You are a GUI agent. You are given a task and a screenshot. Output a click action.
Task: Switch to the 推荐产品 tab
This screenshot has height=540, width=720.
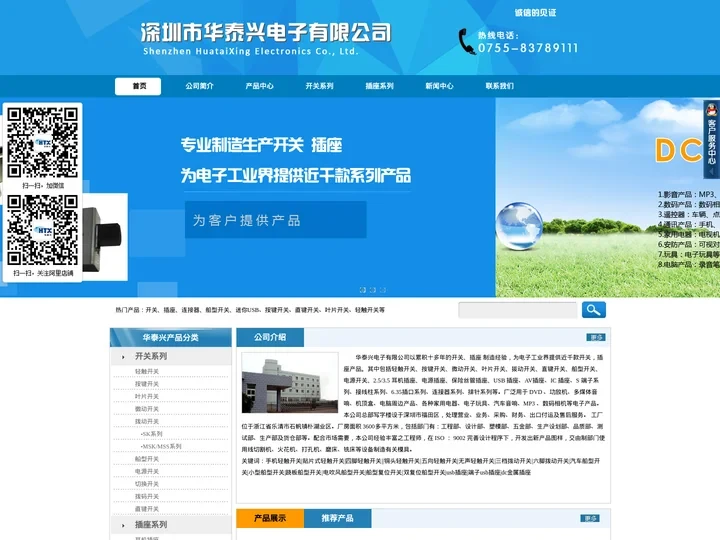click(338, 518)
